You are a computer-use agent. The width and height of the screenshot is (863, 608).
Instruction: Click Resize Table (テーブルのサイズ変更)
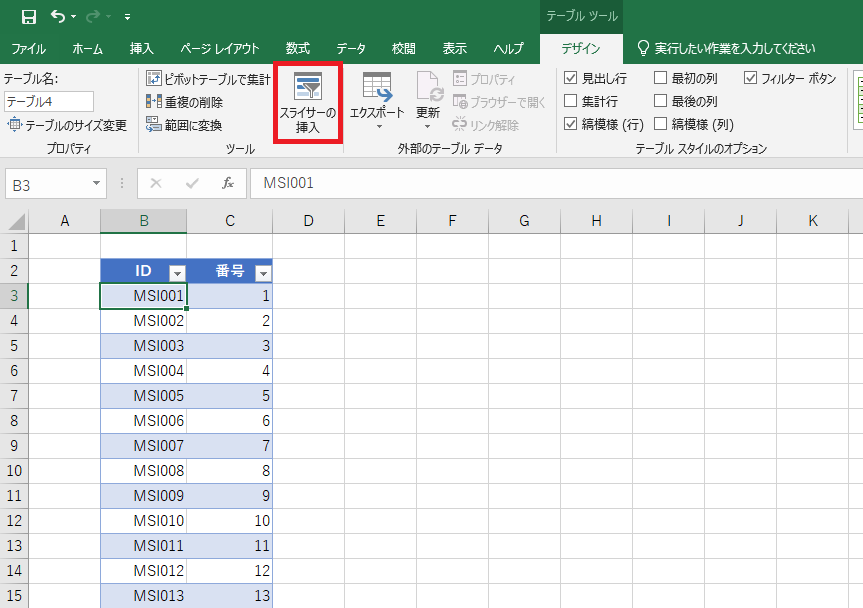67,125
